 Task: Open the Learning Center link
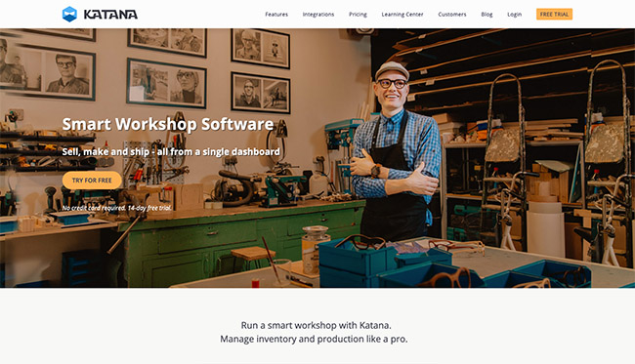pyautogui.click(x=402, y=15)
